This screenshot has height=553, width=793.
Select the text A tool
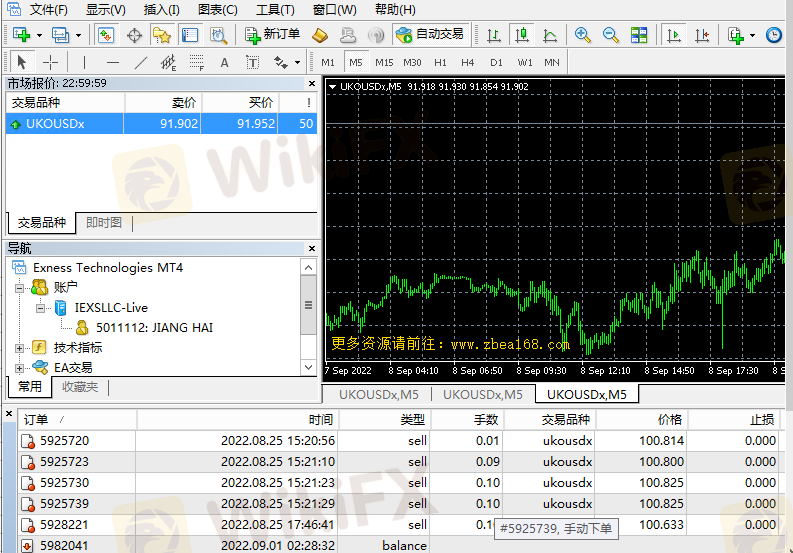[225, 62]
